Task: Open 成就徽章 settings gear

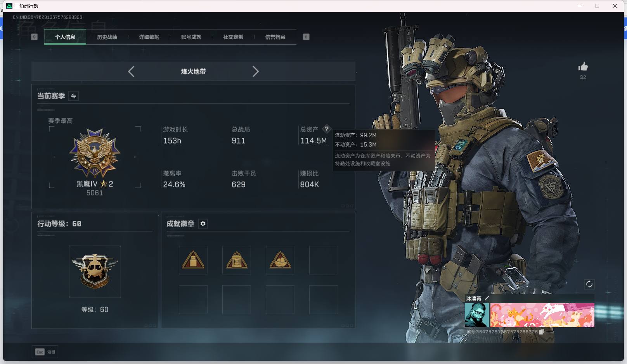Action: [x=203, y=224]
